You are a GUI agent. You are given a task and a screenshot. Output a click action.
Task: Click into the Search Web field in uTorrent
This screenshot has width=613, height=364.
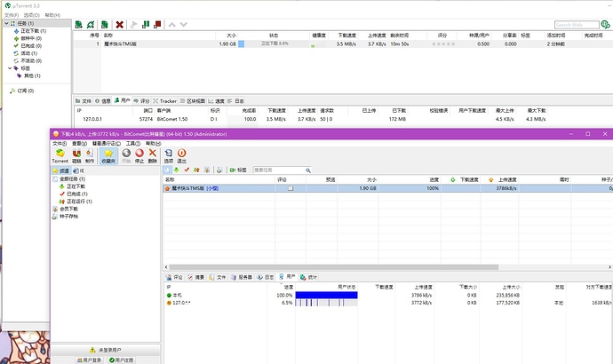(577, 25)
